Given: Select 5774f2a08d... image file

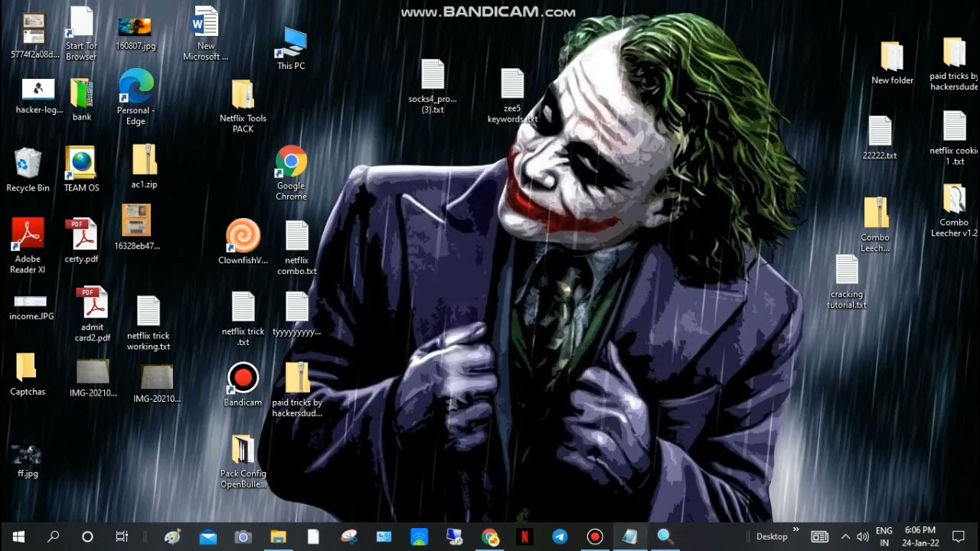Looking at the screenshot, I should coord(34,36).
